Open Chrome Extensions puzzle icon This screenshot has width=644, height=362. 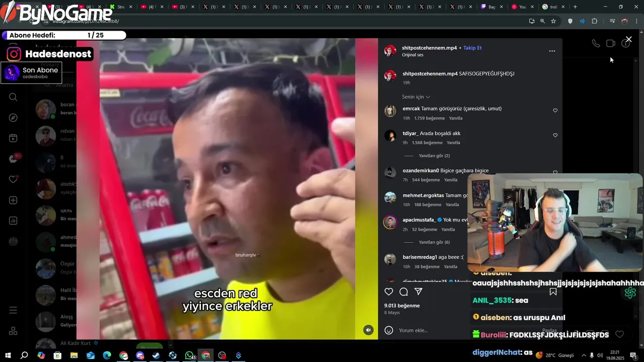pyautogui.click(x=595, y=21)
